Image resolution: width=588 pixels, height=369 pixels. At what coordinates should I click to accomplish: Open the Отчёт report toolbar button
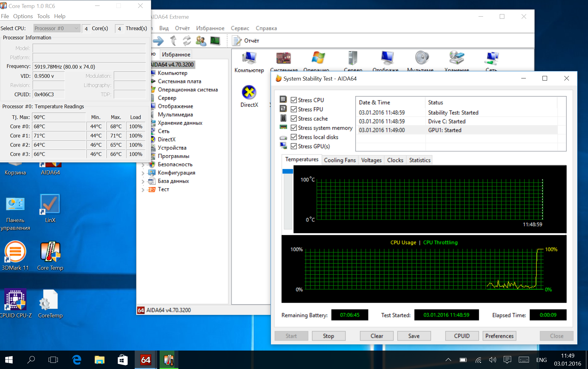tap(245, 41)
